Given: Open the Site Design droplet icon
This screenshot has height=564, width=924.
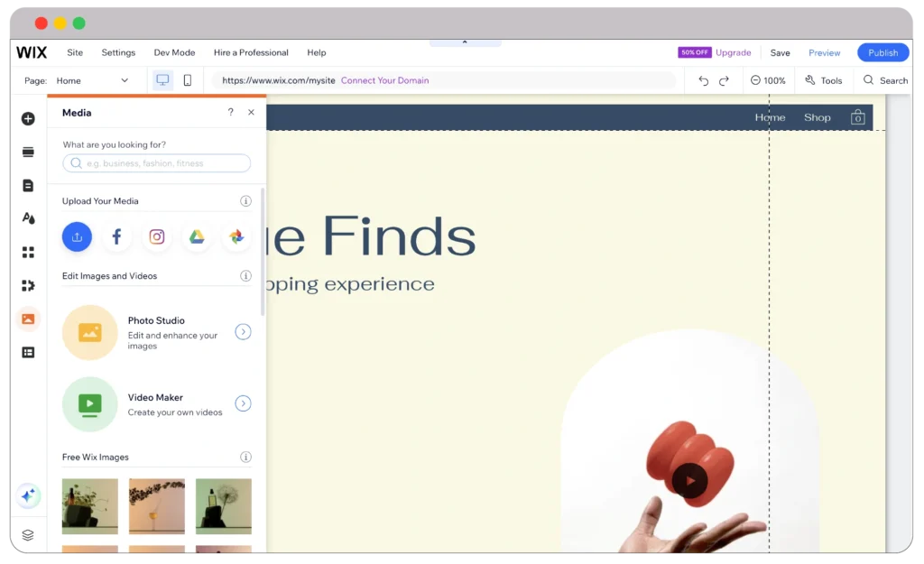Looking at the screenshot, I should coord(28,218).
